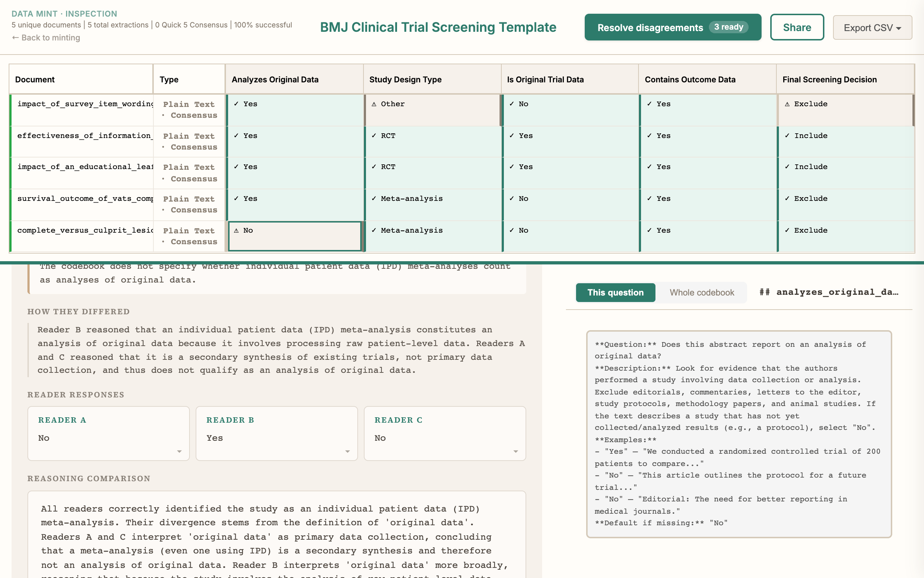This screenshot has width=924, height=578.
Task: Select Is Original Trial Data No for impact_of_survey row
Action: pos(570,110)
